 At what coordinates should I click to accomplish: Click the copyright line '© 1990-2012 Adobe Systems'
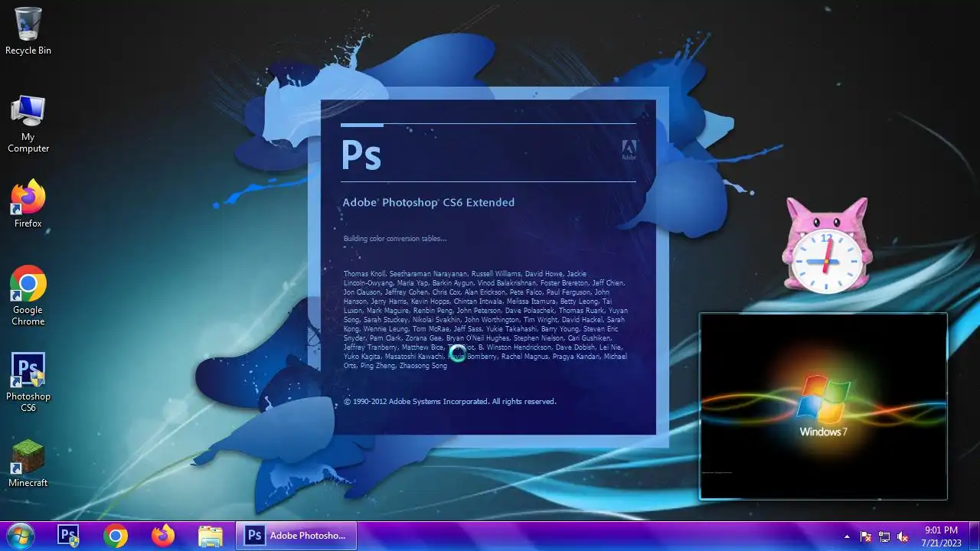450,401
